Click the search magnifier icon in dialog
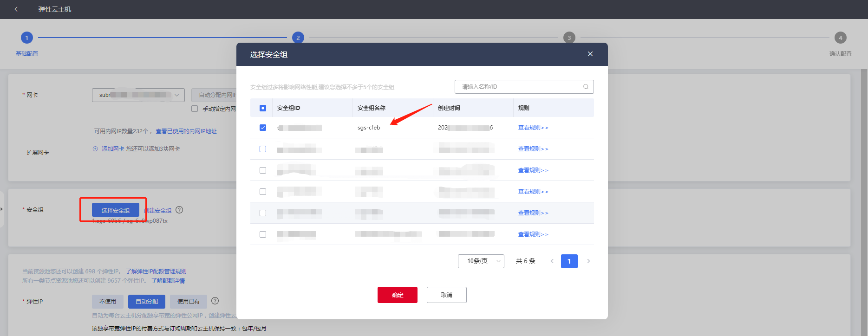The width and height of the screenshot is (868, 336). point(586,87)
